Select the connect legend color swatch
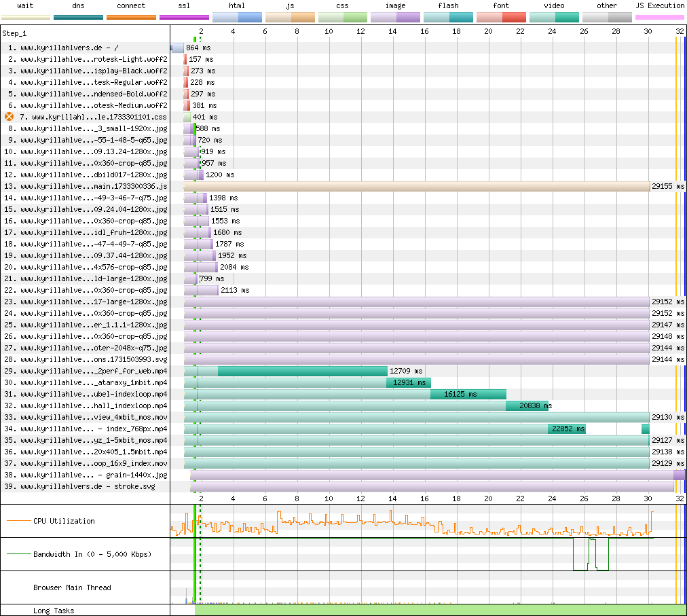 point(132,18)
